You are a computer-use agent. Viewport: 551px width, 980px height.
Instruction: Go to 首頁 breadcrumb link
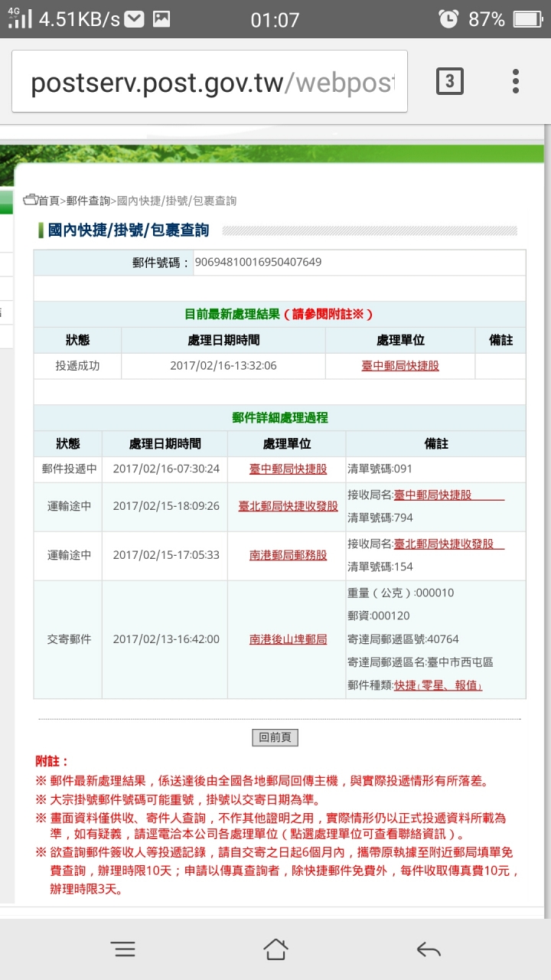[49, 201]
